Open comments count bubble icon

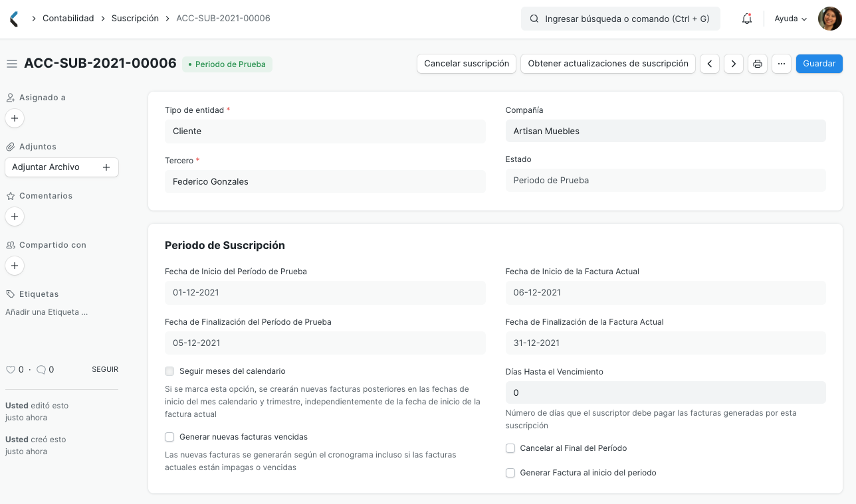tap(41, 369)
